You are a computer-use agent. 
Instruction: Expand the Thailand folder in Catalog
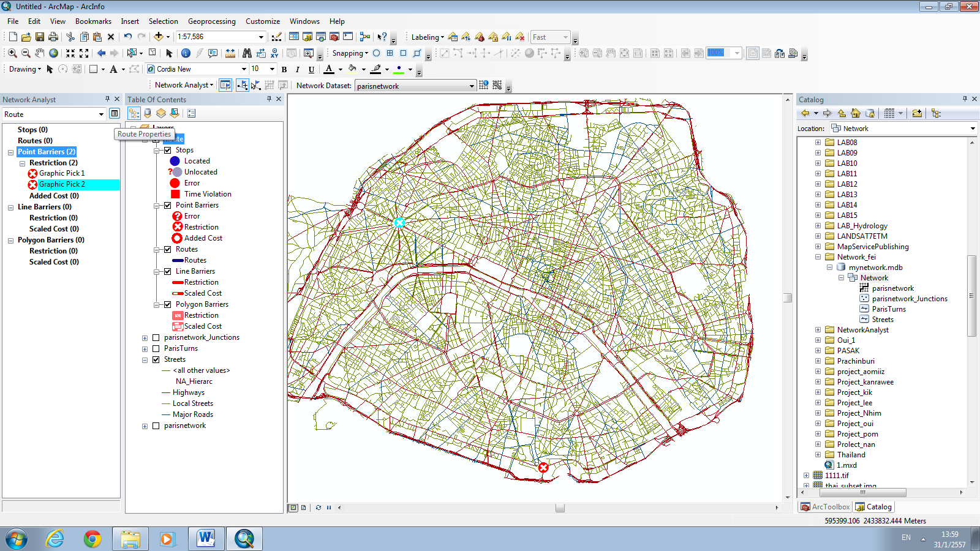[x=818, y=454]
